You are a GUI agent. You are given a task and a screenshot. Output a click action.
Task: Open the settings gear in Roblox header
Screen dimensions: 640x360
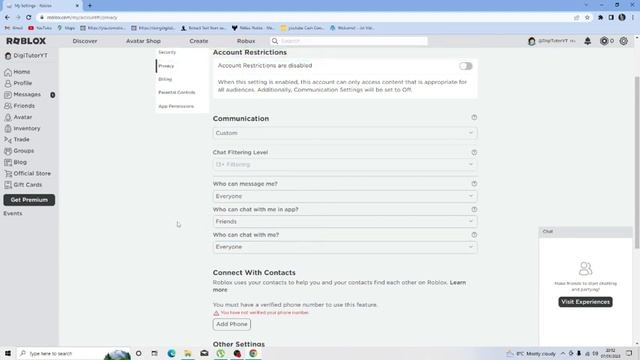click(x=624, y=41)
